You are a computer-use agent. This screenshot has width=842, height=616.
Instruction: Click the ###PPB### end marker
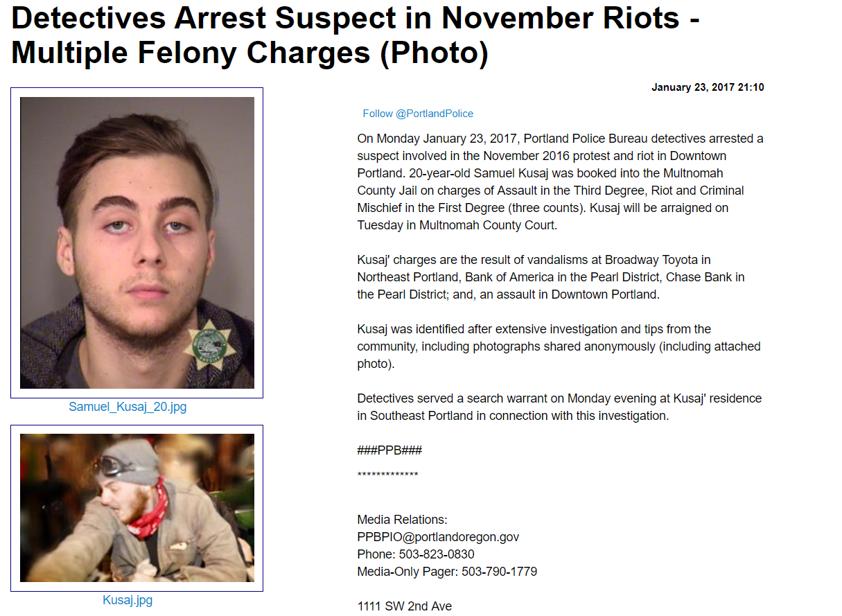click(389, 450)
